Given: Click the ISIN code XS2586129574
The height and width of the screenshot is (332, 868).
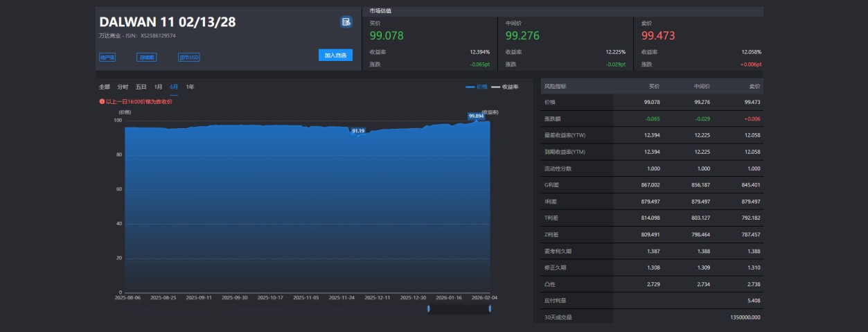Looking at the screenshot, I should [158, 35].
